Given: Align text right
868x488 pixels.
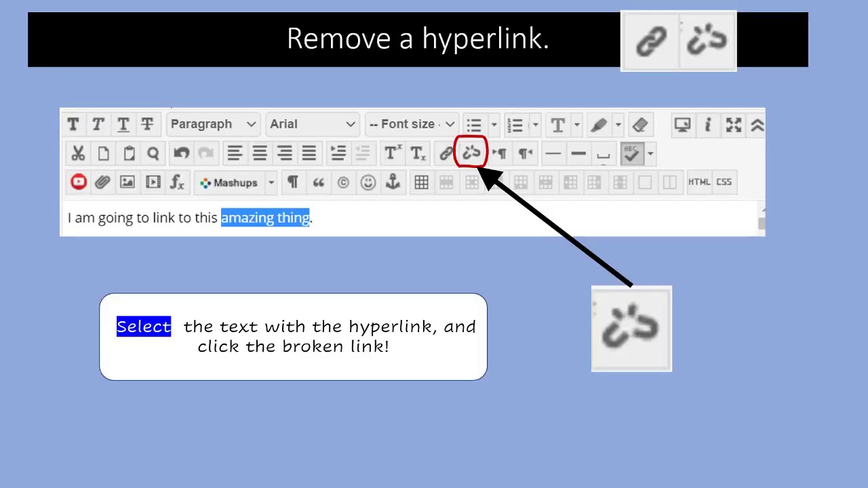Looking at the screenshot, I should pyautogui.click(x=285, y=154).
